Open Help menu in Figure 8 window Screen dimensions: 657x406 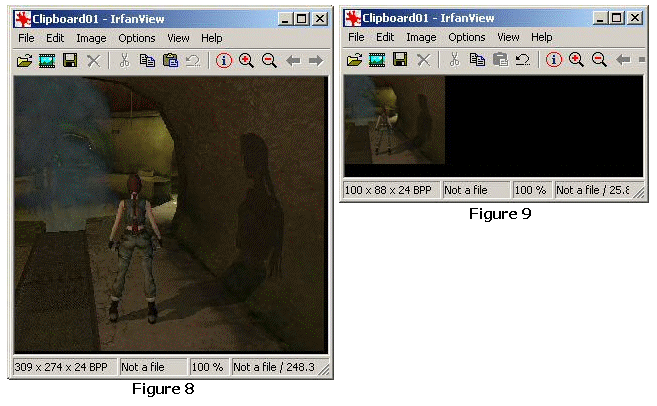(212, 38)
